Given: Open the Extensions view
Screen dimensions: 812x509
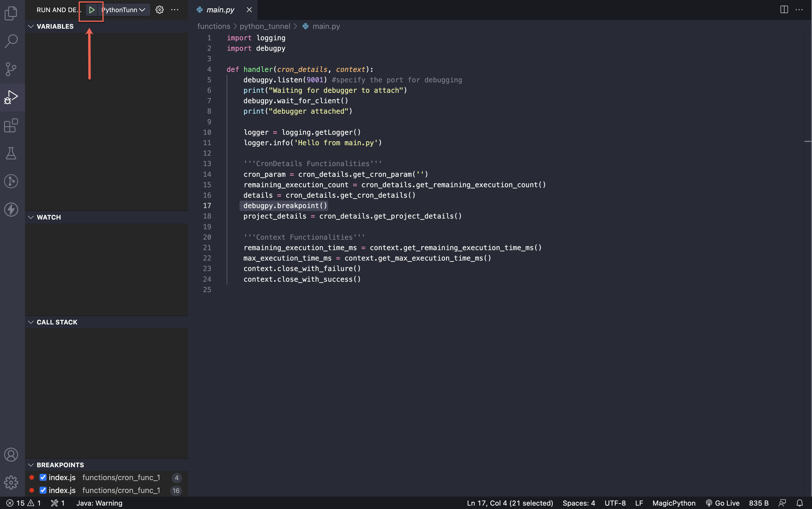Looking at the screenshot, I should coord(11,125).
